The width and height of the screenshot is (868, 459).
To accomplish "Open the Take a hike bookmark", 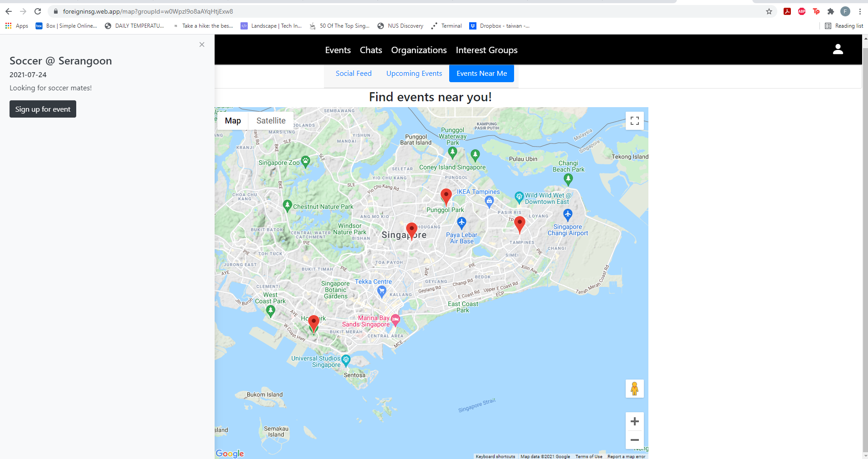I will 203,26.
